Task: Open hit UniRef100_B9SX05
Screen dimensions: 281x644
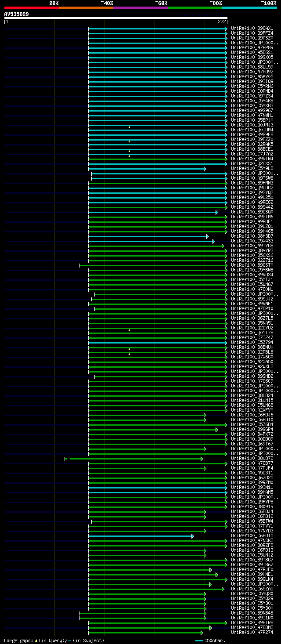Action: pyautogui.click(x=252, y=57)
